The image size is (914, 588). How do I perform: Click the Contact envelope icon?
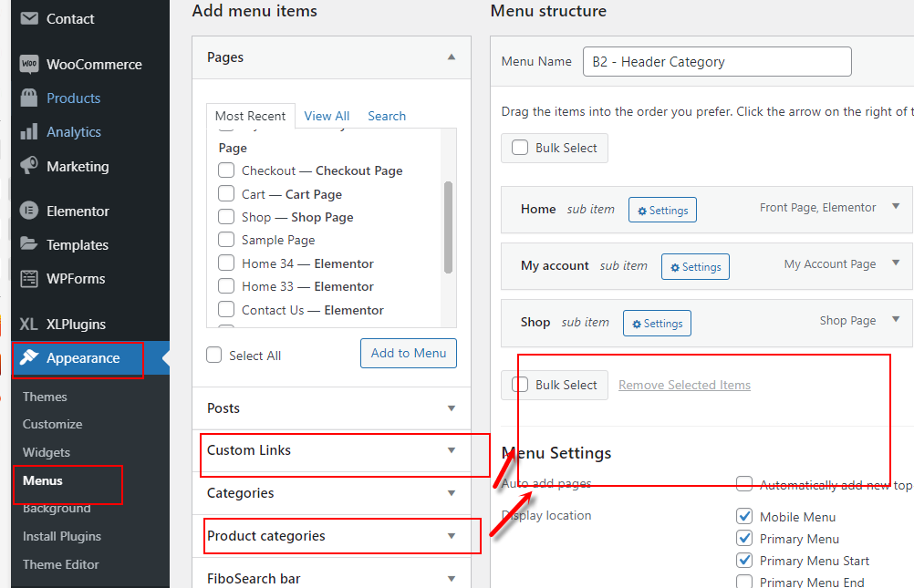pos(28,18)
